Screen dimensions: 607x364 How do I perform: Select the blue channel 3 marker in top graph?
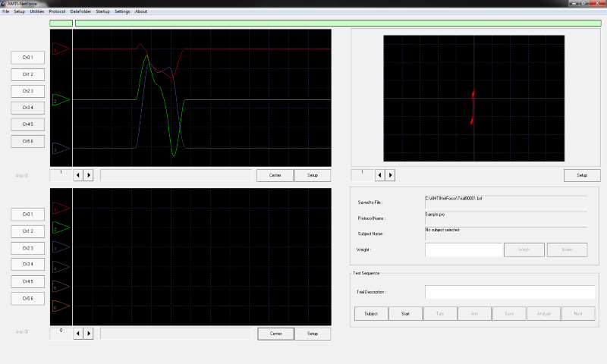tap(60, 149)
